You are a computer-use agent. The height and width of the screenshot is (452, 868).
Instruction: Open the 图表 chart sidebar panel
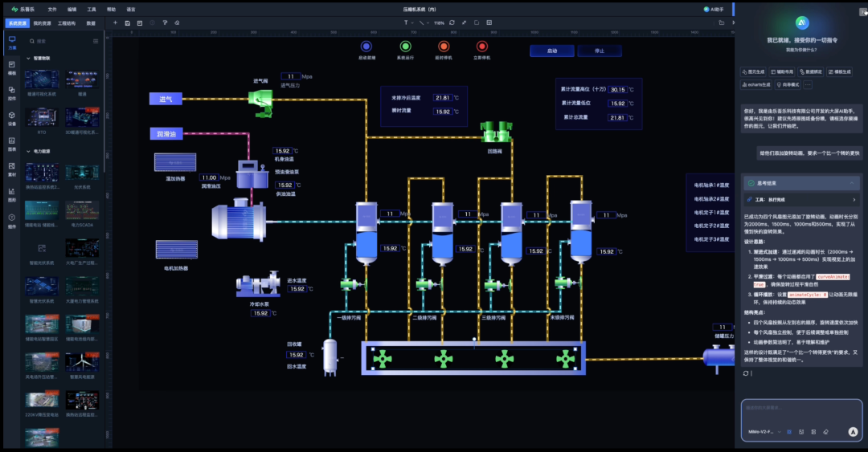[11, 145]
